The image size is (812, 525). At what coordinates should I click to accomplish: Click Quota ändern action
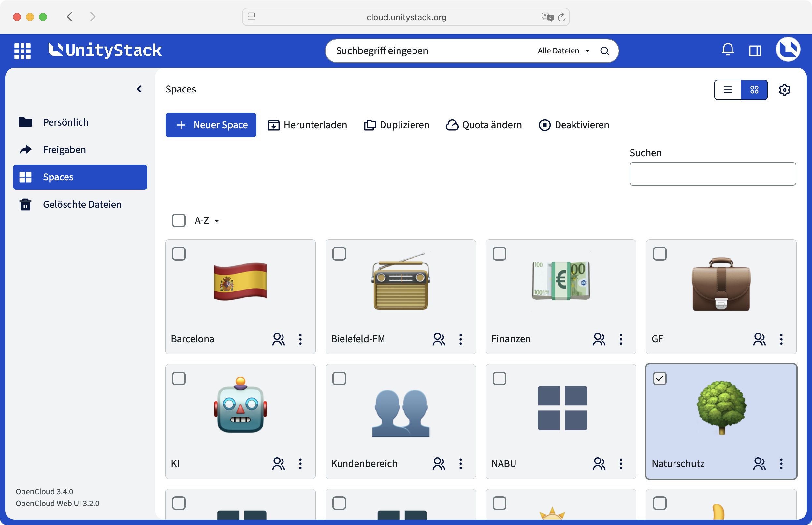484,125
